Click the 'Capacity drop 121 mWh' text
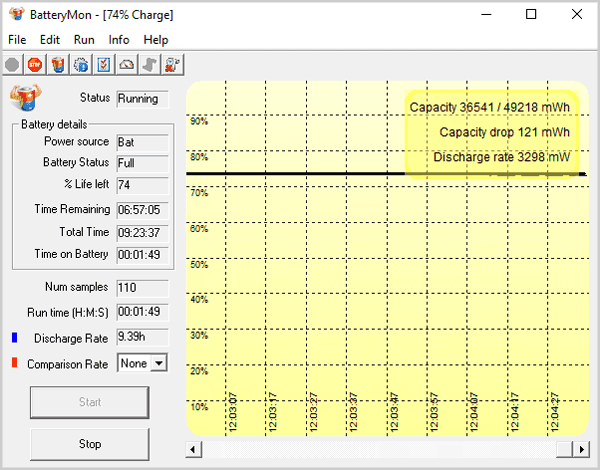Viewport: 600px width, 470px height. tap(504, 132)
